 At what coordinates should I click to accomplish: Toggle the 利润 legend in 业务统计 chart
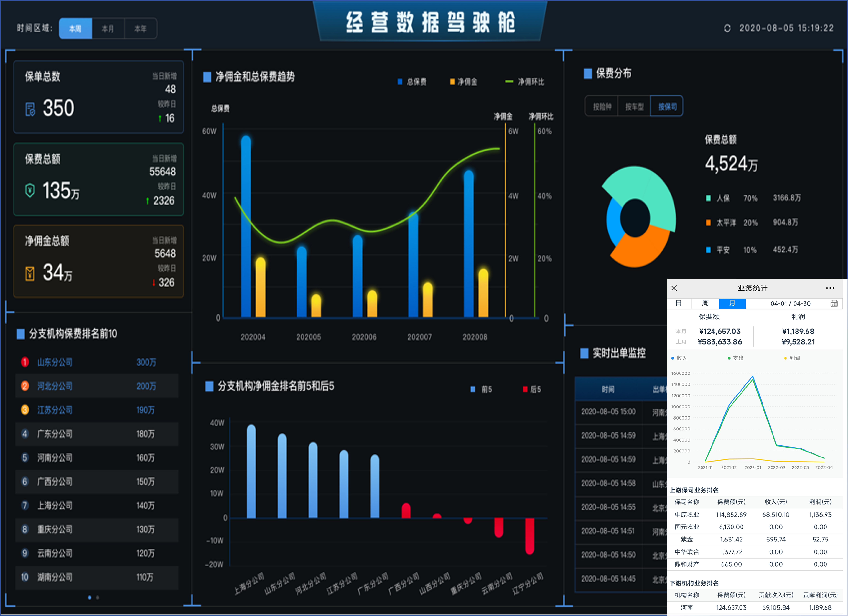pyautogui.click(x=792, y=358)
